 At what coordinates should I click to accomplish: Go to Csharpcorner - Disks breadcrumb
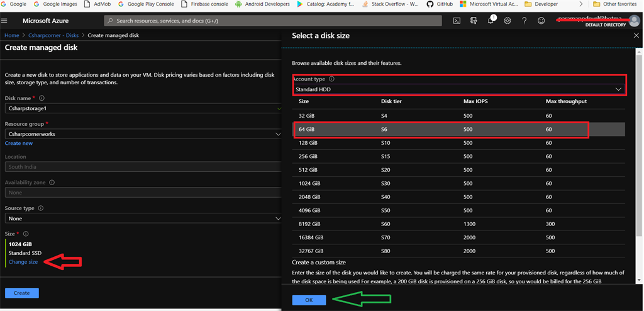[53, 35]
